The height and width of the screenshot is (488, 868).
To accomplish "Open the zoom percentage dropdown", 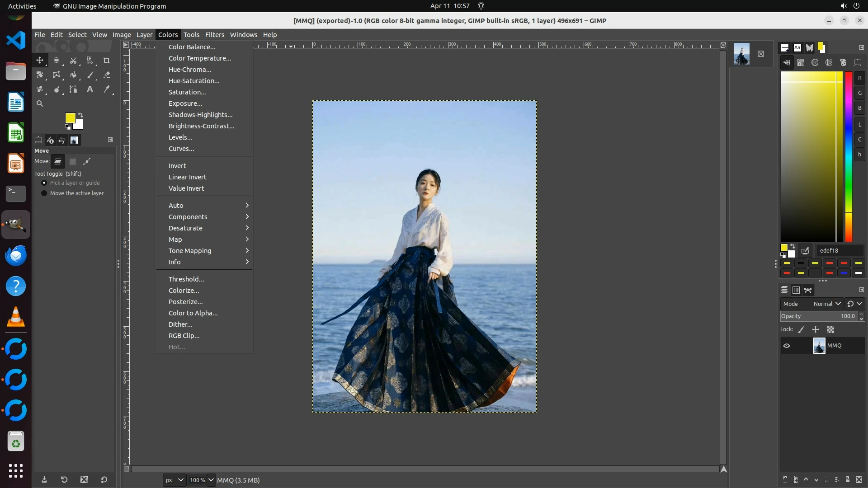I will pyautogui.click(x=211, y=480).
